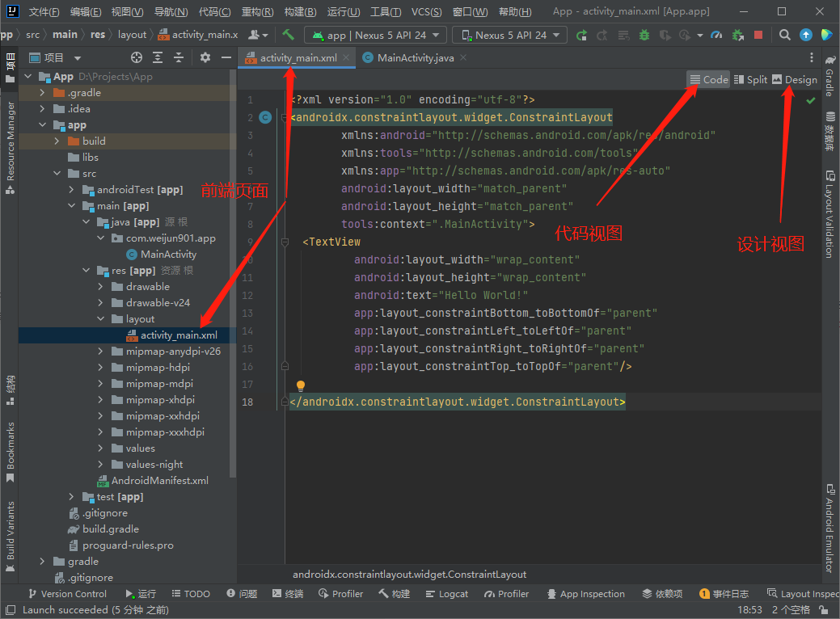Select build.gradle in project tree
This screenshot has width=840, height=619.
[103, 529]
